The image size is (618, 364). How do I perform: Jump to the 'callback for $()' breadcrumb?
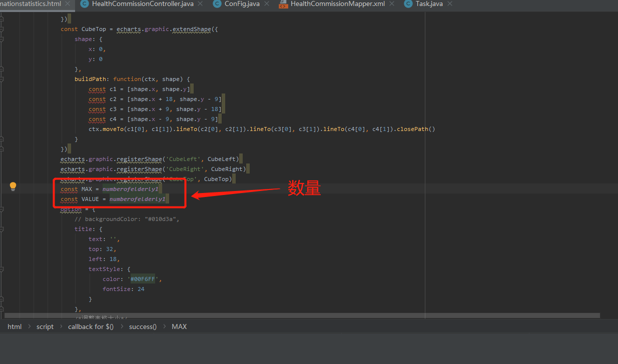pyautogui.click(x=91, y=326)
